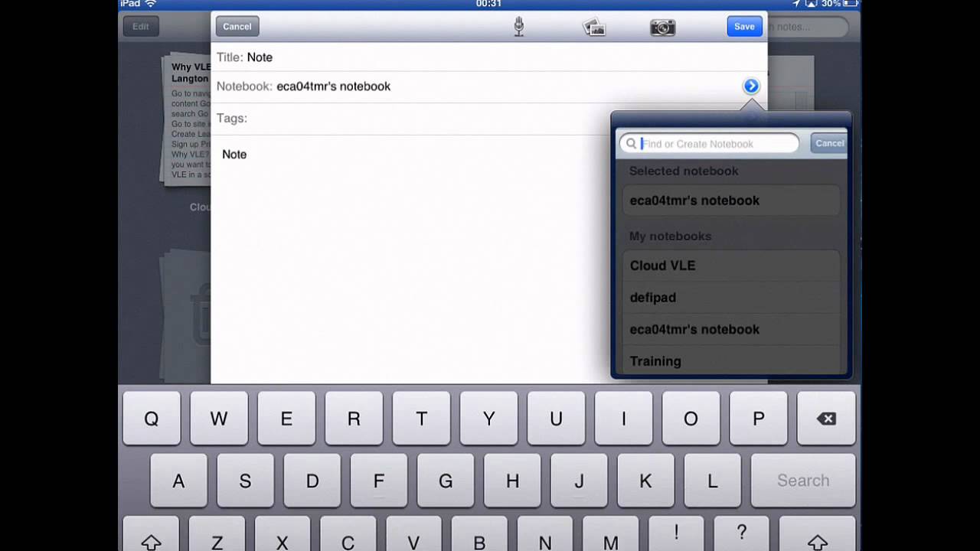
Task: Choose eca04tmr's notebook under My notebooks
Action: click(730, 329)
